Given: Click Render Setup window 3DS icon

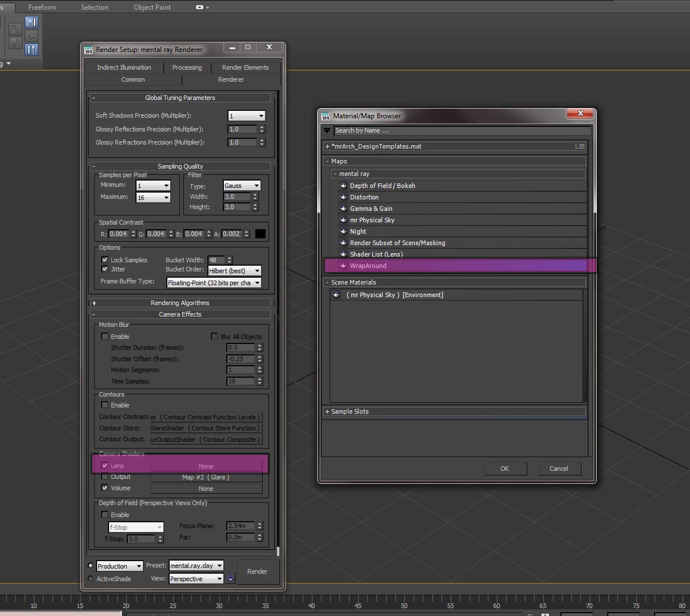Looking at the screenshot, I should 89,49.
